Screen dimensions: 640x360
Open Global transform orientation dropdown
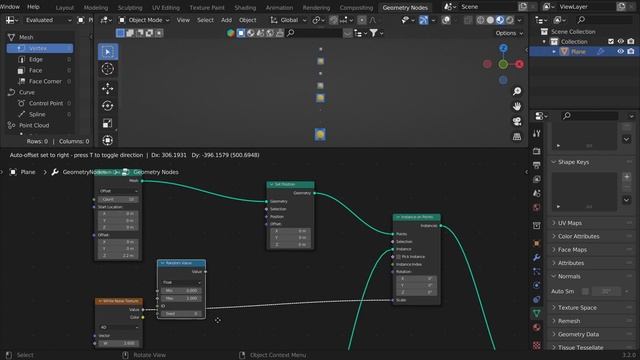pyautogui.click(x=289, y=20)
